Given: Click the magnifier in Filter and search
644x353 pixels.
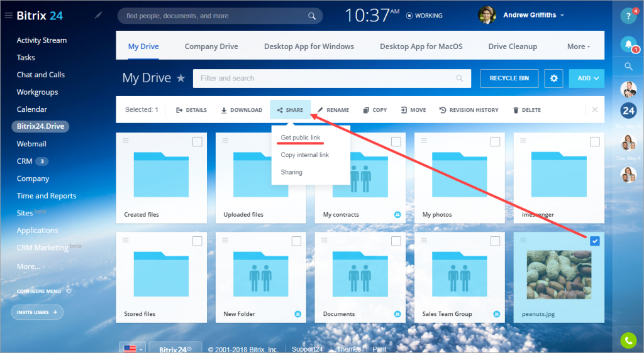Looking at the screenshot, I should click(x=460, y=79).
